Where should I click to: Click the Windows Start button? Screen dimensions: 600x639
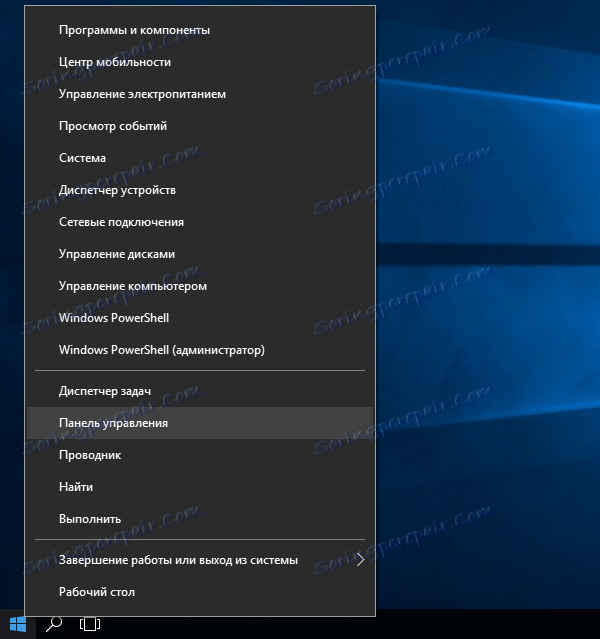coord(18,624)
